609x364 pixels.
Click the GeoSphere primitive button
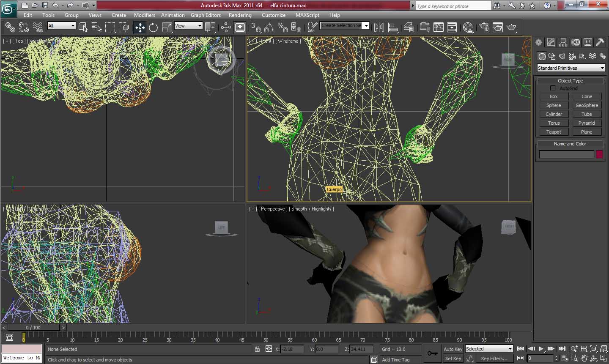[x=587, y=105]
